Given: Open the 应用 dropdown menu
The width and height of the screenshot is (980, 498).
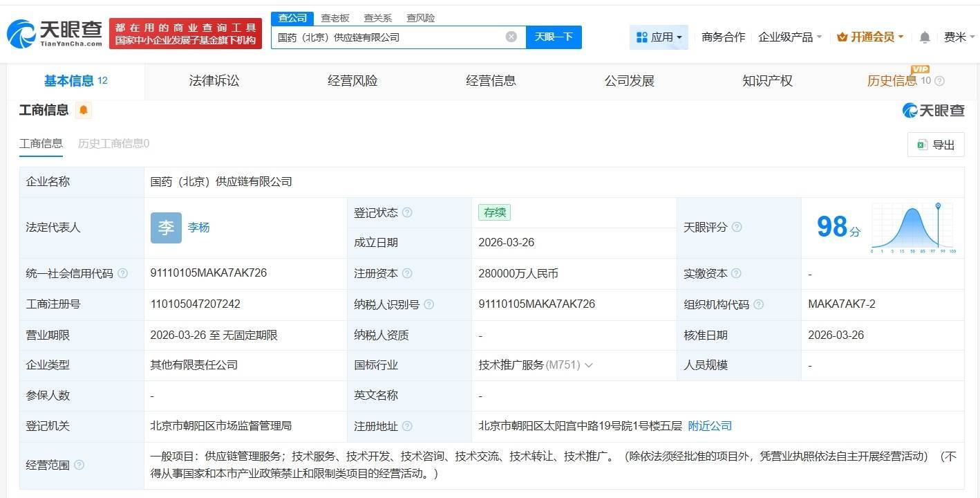Looking at the screenshot, I should (x=659, y=37).
